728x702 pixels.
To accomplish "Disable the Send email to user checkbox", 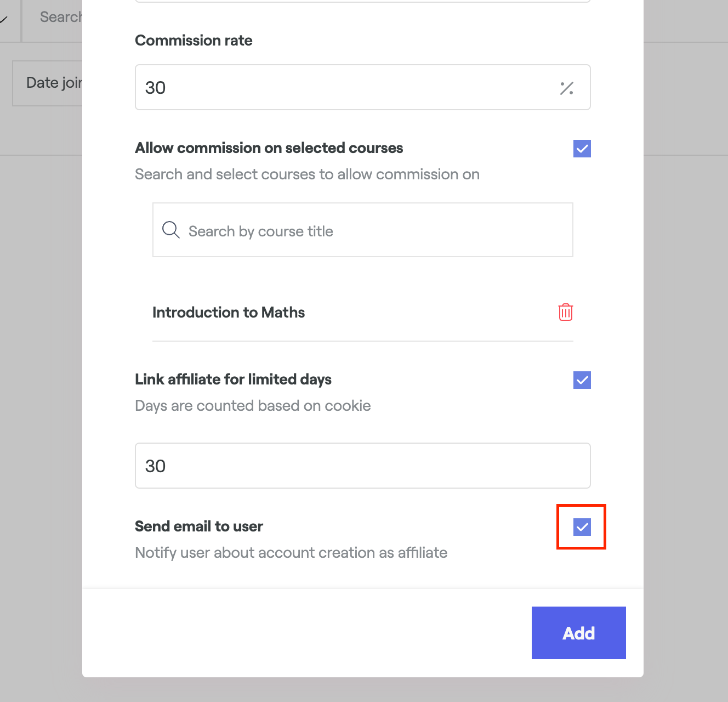I will pos(582,527).
